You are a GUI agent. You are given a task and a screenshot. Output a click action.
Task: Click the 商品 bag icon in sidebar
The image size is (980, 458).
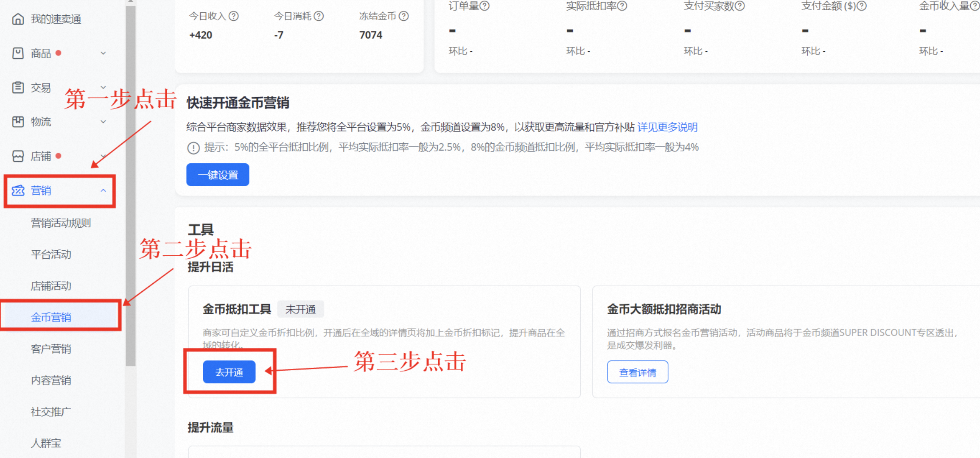point(18,53)
